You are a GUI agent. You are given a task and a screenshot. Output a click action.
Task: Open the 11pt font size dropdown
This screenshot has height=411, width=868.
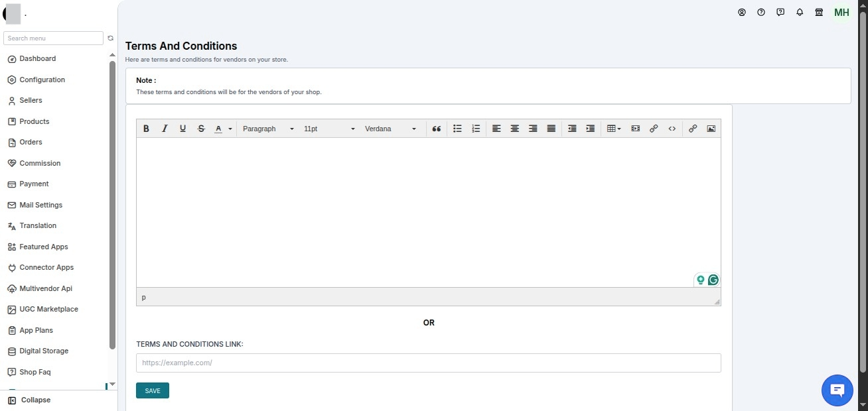click(329, 129)
